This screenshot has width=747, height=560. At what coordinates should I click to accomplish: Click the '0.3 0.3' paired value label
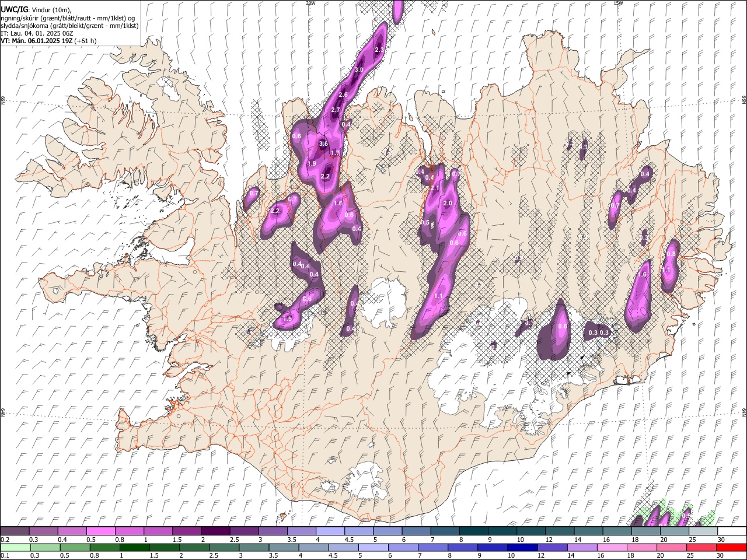[599, 332]
